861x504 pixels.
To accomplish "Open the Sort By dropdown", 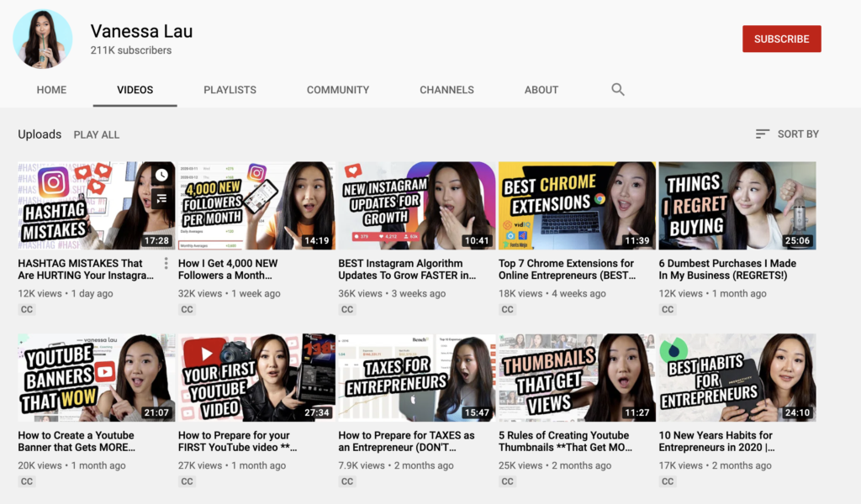I will (787, 134).
